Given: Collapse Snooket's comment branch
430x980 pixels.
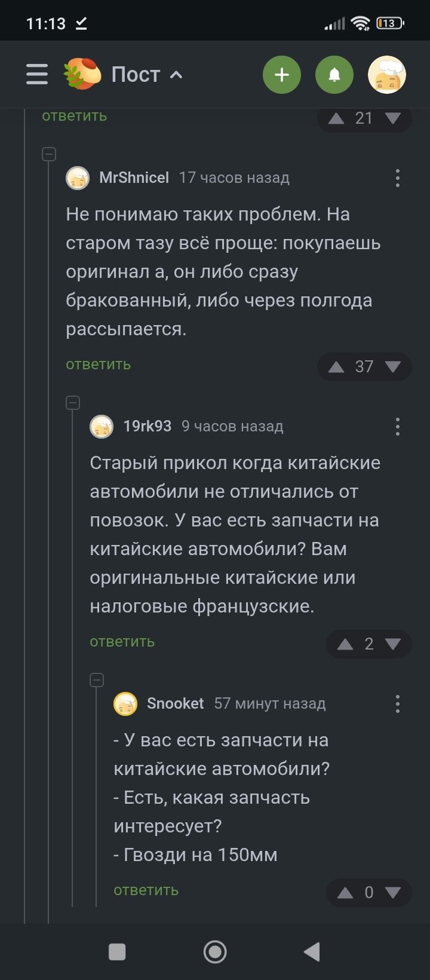Looking at the screenshot, I should [97, 680].
